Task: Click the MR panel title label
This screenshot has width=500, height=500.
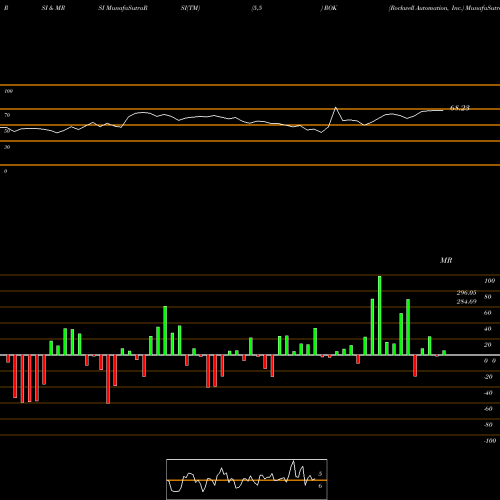Action: 446,260
